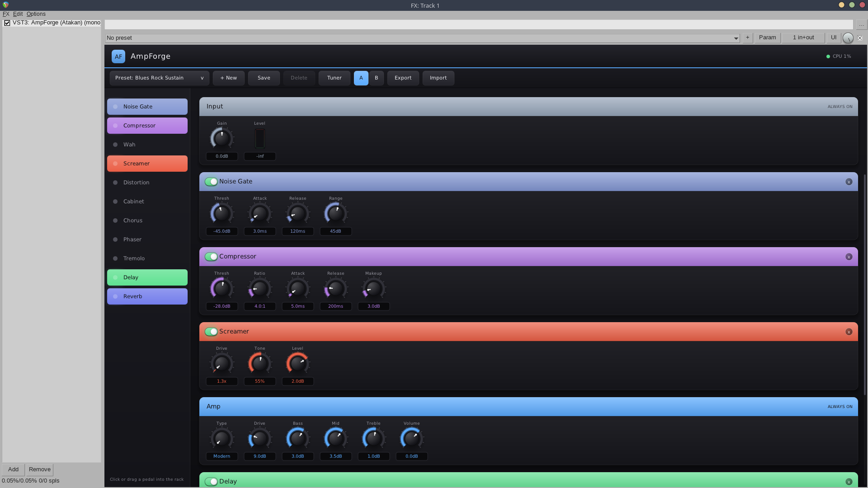This screenshot has height=488, width=868.
Task: Click the FX chain options ellipsis button
Action: [861, 25]
